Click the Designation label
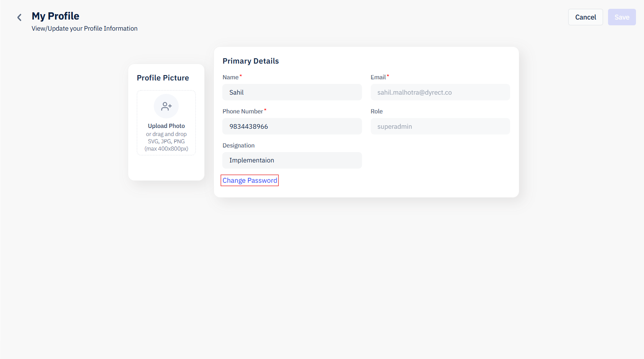The image size is (644, 359). [238, 146]
